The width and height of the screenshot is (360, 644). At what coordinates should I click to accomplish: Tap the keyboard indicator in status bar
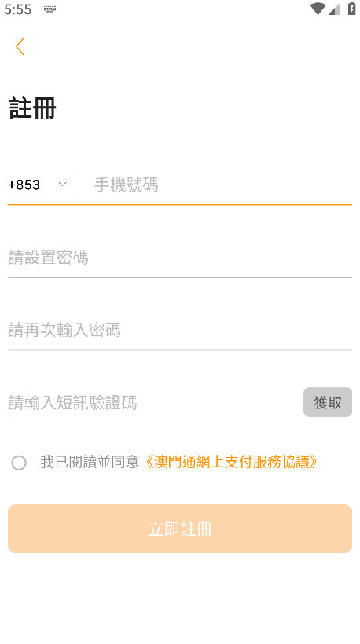[x=50, y=9]
